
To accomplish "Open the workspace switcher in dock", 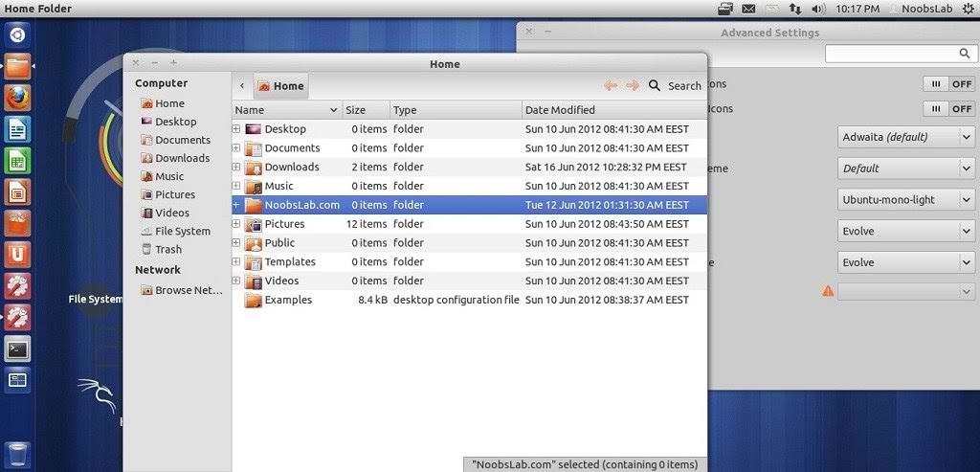I will [17, 380].
